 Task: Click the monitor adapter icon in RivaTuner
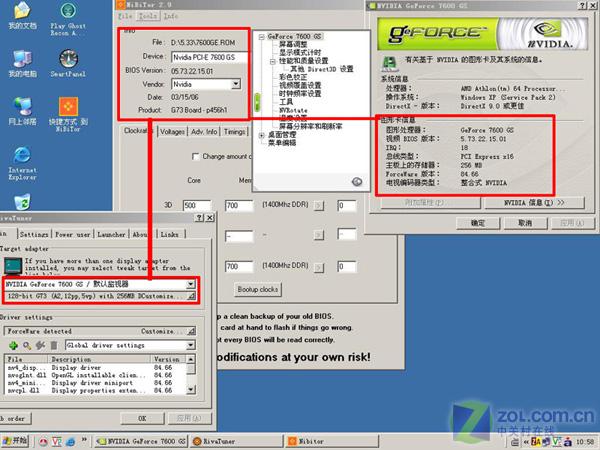tap(13, 266)
